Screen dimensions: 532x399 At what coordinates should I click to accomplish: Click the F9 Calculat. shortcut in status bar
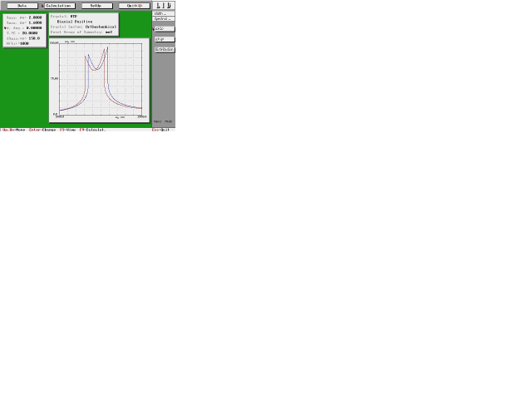click(92, 130)
